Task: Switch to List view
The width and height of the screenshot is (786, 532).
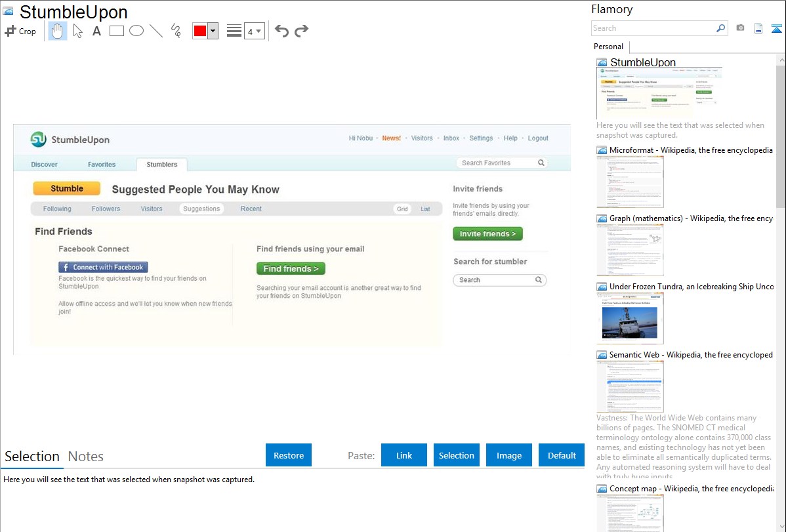Action: [x=425, y=209]
